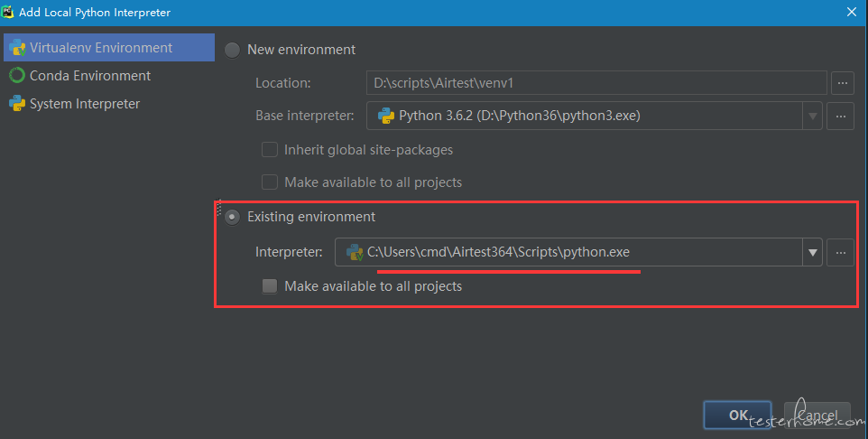Screen dimensions: 868x439
Task: Switch to System Interpreter tab
Action: (x=85, y=104)
